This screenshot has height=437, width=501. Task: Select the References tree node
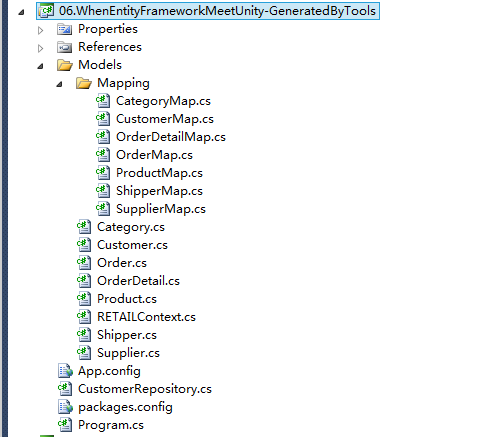110,47
